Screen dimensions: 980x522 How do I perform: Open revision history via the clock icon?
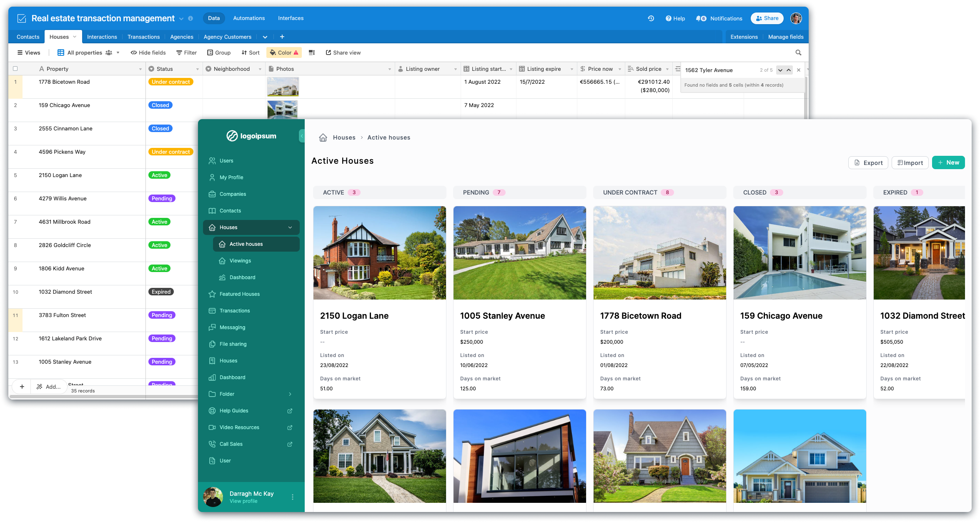651,18
